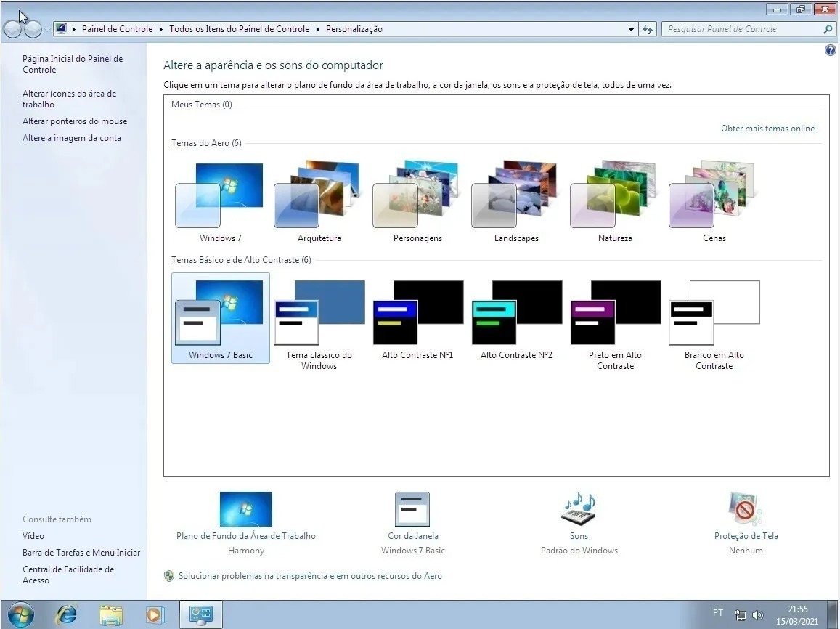Expand the address bar history dropdown

click(631, 30)
